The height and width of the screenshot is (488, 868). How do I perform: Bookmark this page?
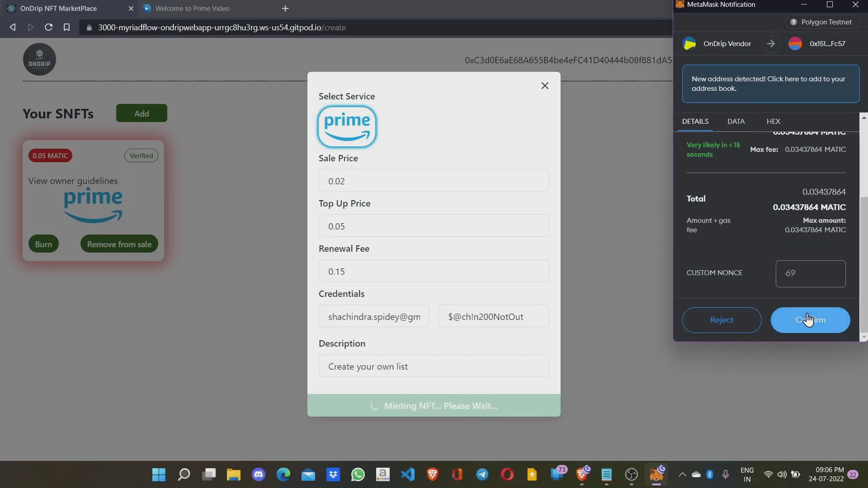click(66, 27)
